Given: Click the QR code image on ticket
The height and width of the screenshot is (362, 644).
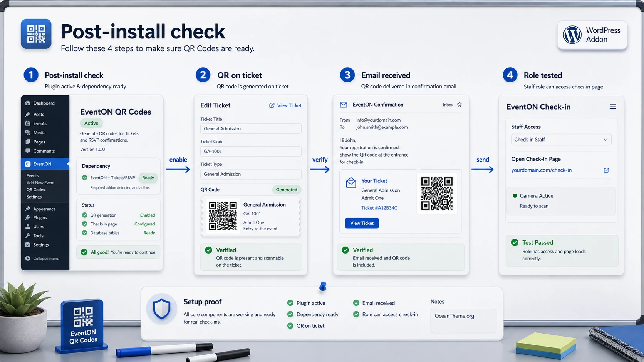Looking at the screenshot, I should pos(223,216).
